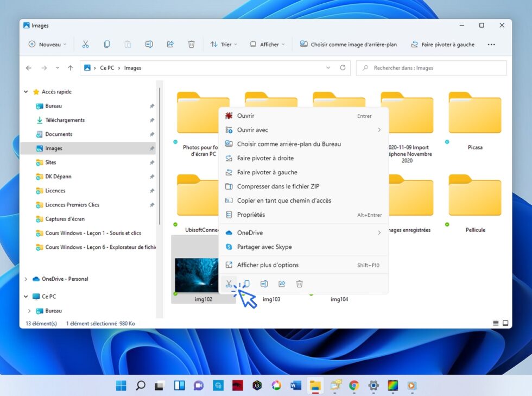Delete the file with the trash toolbar icon
This screenshot has width=532, height=396.
pyautogui.click(x=192, y=44)
